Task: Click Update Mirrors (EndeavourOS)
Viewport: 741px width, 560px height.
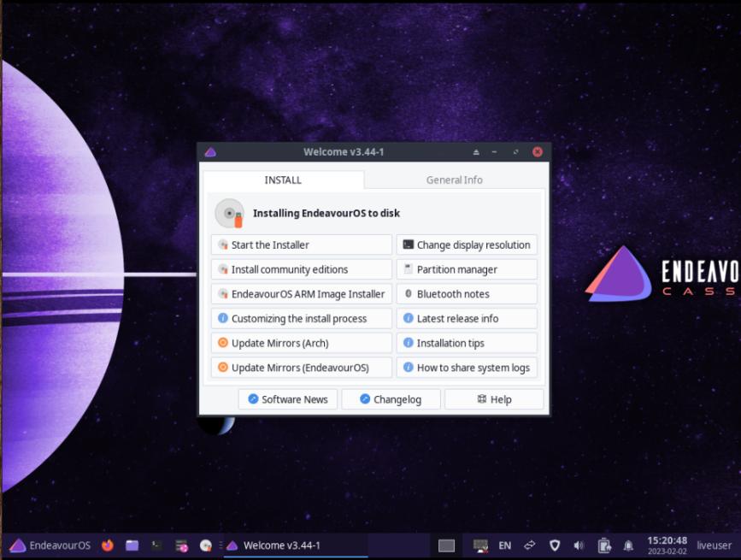Action: [302, 368]
